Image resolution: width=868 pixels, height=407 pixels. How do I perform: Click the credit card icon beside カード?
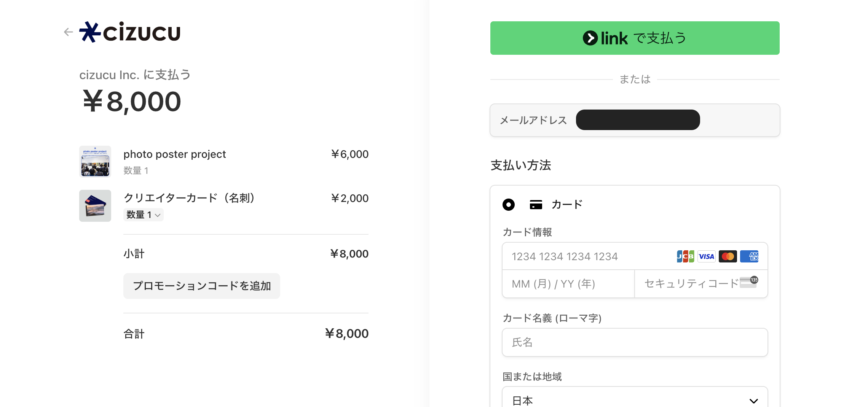pos(536,205)
